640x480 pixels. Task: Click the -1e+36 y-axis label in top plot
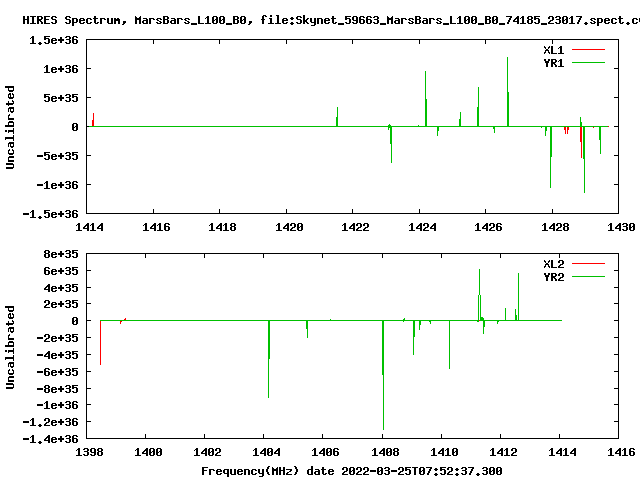click(57, 185)
